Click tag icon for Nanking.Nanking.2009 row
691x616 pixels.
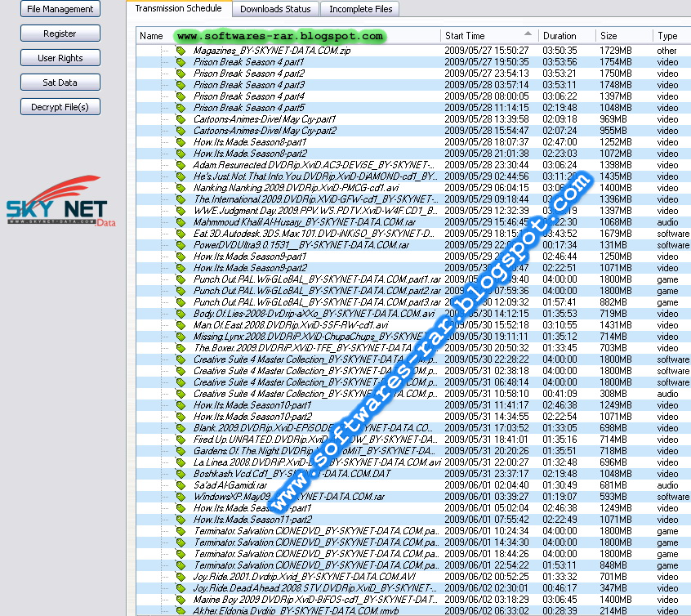point(181,188)
